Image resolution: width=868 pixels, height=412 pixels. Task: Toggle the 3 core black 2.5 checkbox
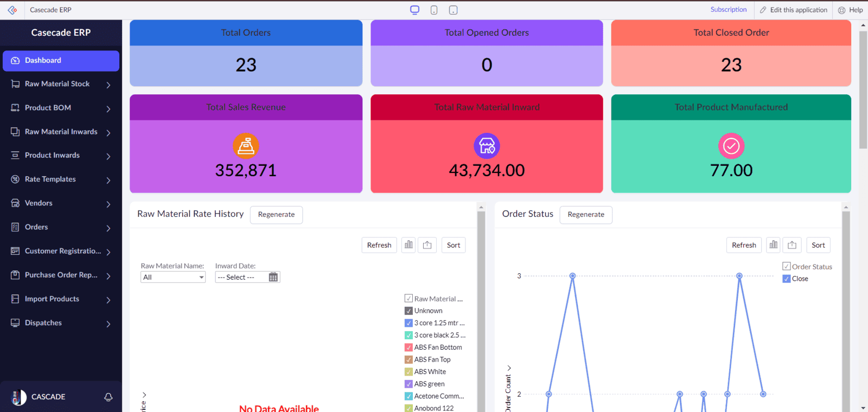pyautogui.click(x=409, y=335)
